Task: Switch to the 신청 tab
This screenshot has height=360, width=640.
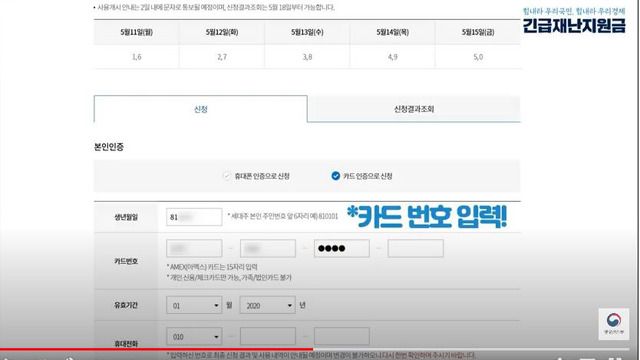Action: [200, 109]
